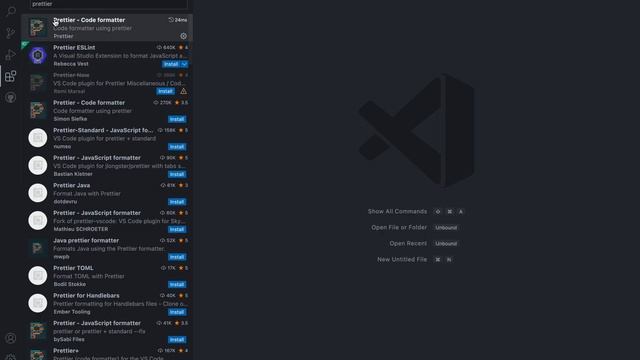Open the activity bar icon below Extensions
Image resolution: width=640 pixels, height=360 pixels.
click(11, 98)
